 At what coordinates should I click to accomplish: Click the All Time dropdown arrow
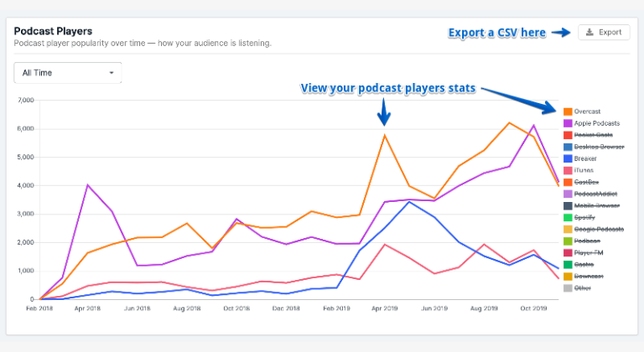pos(112,73)
